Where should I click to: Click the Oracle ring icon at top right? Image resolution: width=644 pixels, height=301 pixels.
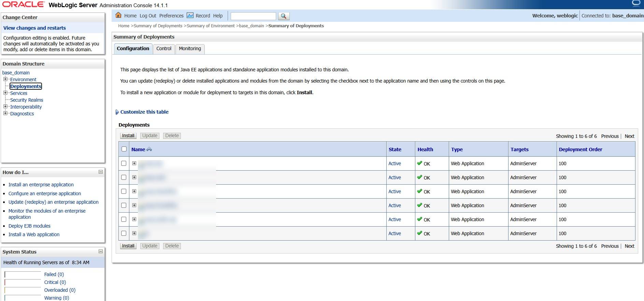click(636, 3)
